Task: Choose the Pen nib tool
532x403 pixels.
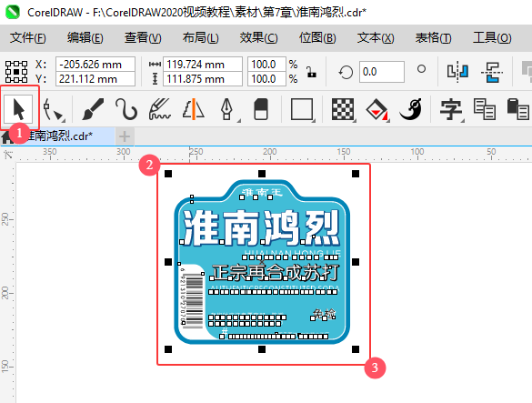Action: point(226,109)
